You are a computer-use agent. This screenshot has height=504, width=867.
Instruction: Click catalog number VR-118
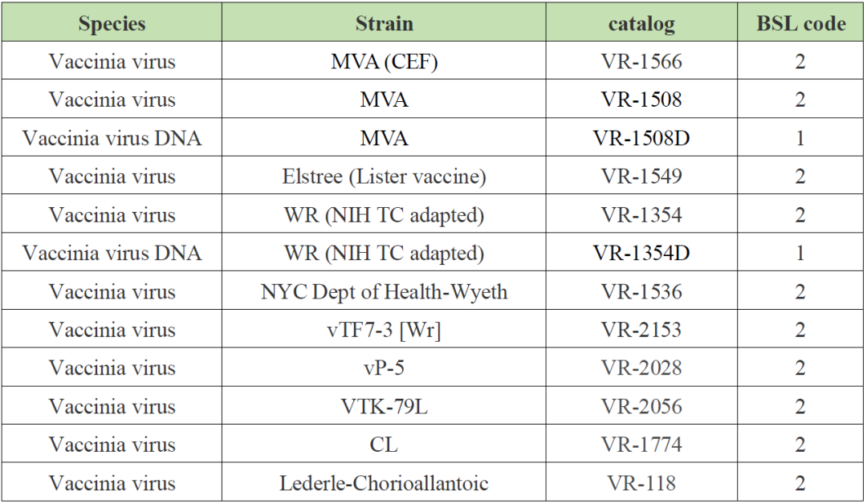click(641, 483)
